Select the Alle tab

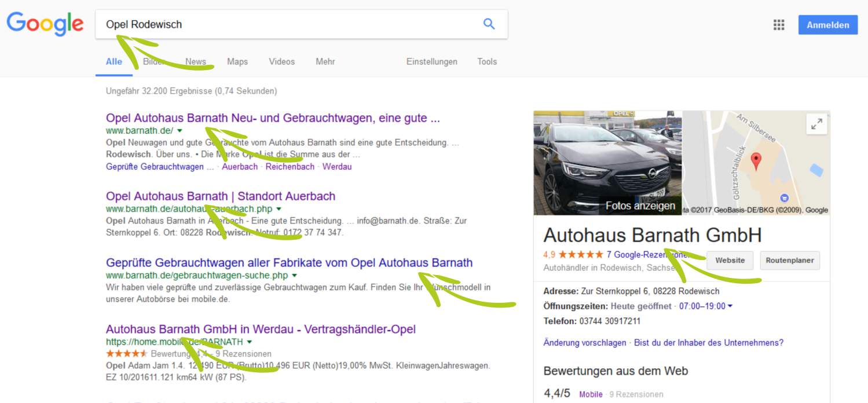pos(114,62)
